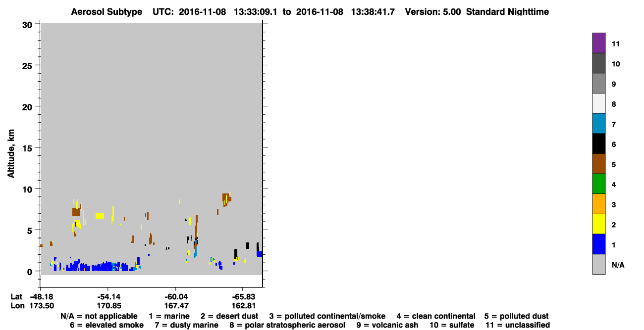The height and width of the screenshot is (330, 644).
Task: Click longitude value 167.47
Action: (175, 306)
